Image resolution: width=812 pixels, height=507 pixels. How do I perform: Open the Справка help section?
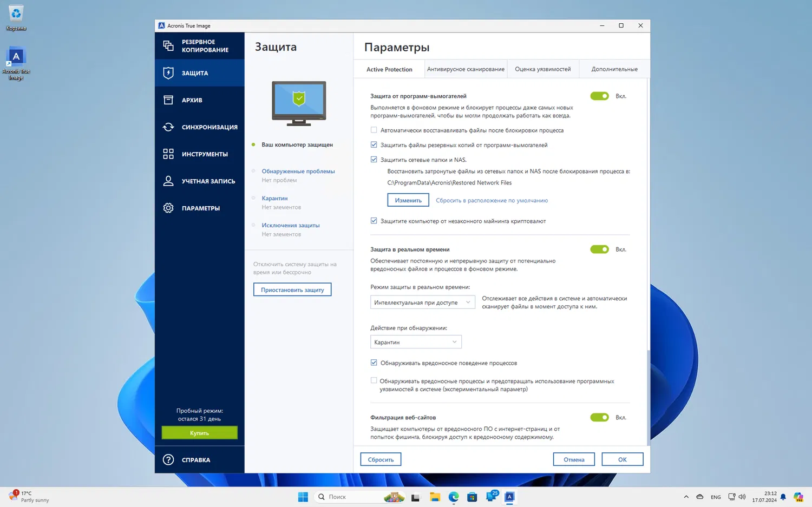point(199,460)
